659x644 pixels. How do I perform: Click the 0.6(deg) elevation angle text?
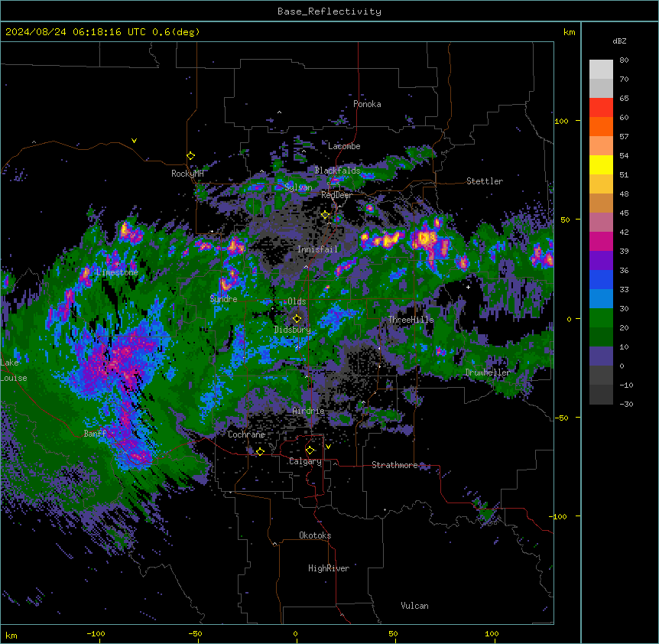pyautogui.click(x=176, y=32)
